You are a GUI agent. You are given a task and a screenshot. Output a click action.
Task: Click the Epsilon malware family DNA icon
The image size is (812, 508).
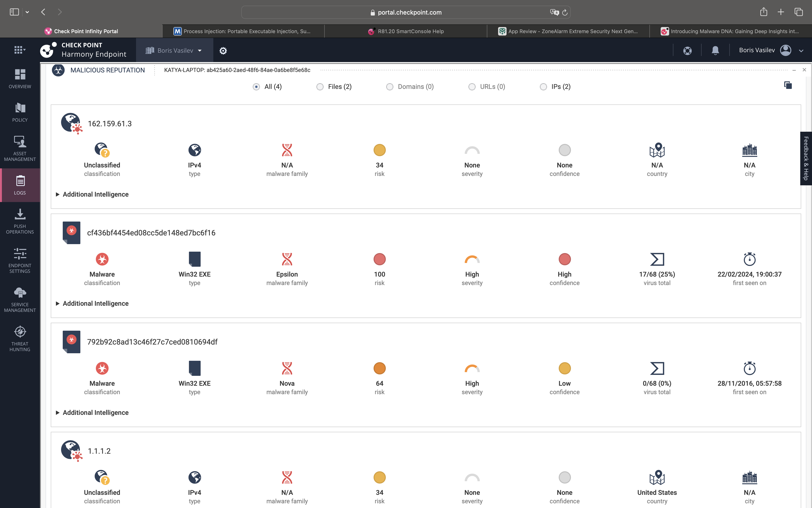pos(287,259)
